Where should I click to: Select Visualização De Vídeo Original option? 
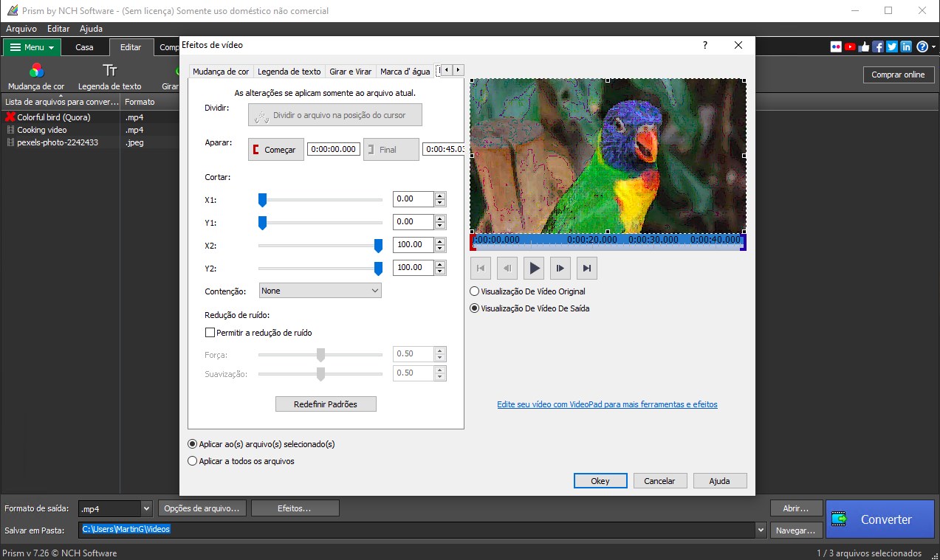coord(475,291)
